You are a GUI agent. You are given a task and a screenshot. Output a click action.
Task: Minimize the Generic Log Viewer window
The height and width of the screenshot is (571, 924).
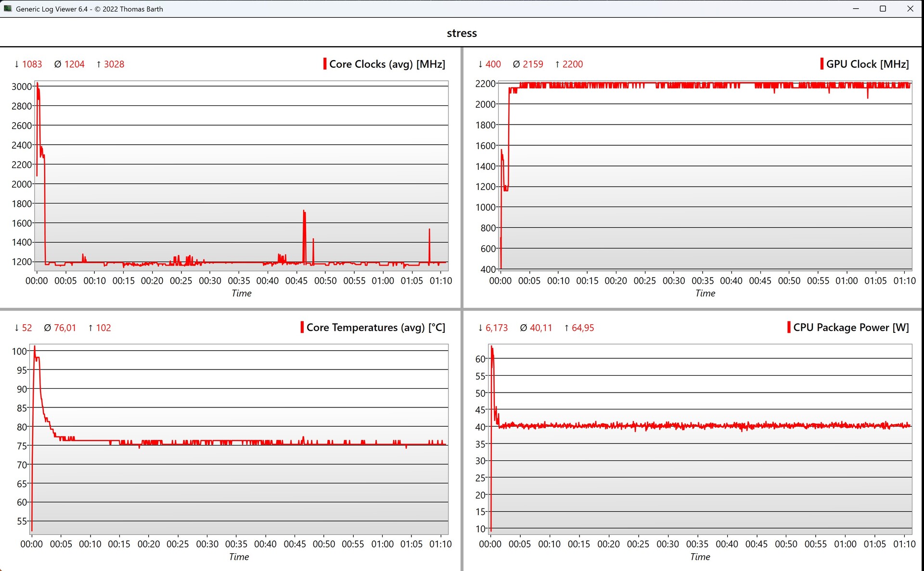coord(856,9)
